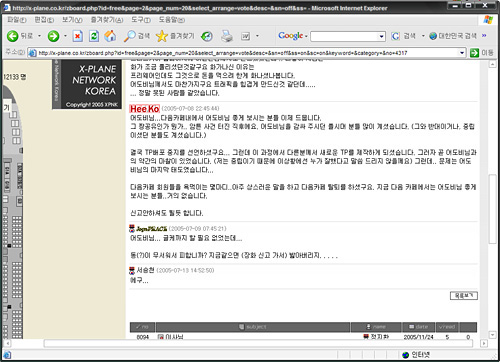Open the History clock icon
This screenshot has width=500, height=362.
click(207, 36)
